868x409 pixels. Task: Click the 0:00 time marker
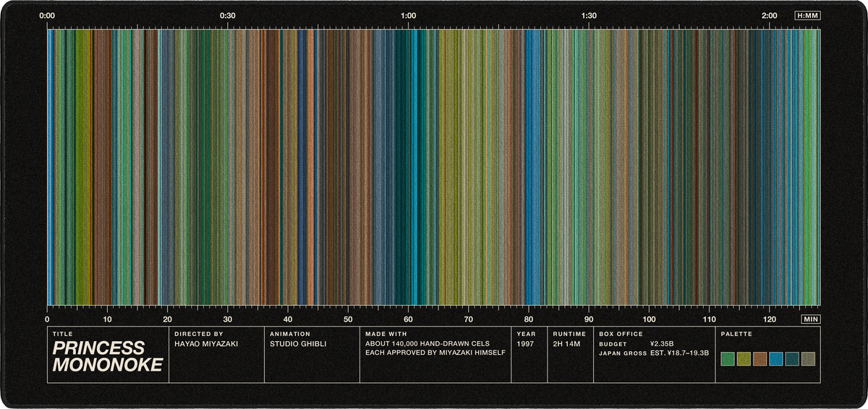coord(47,15)
